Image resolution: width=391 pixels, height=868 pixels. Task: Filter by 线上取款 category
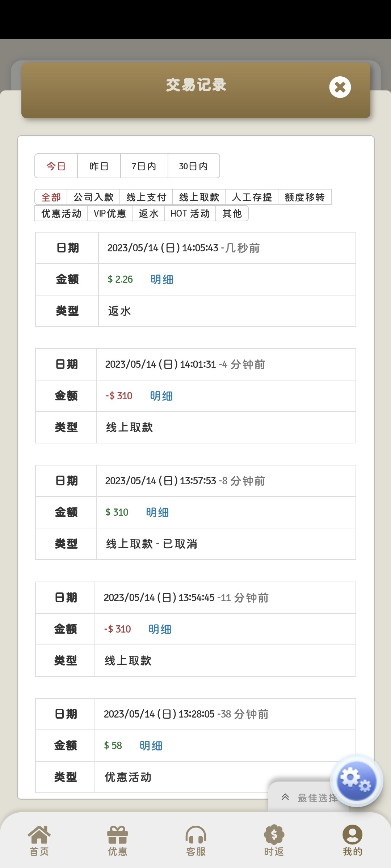click(x=199, y=197)
